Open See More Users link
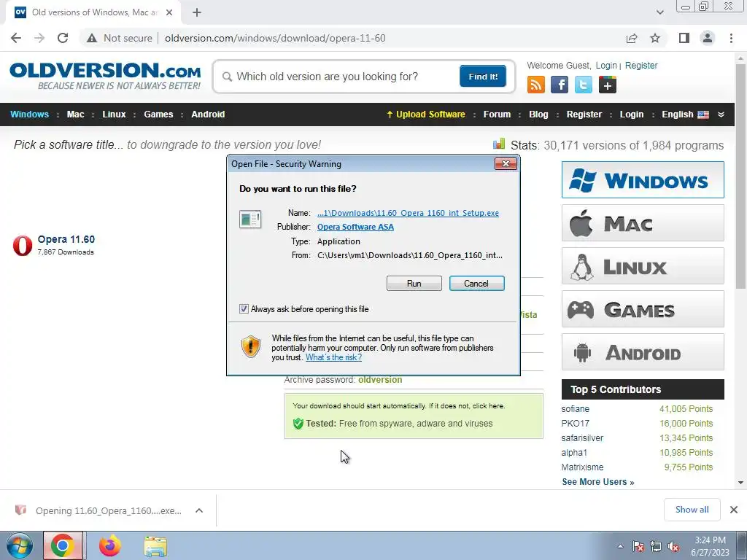The height and width of the screenshot is (560, 747). [x=598, y=481]
